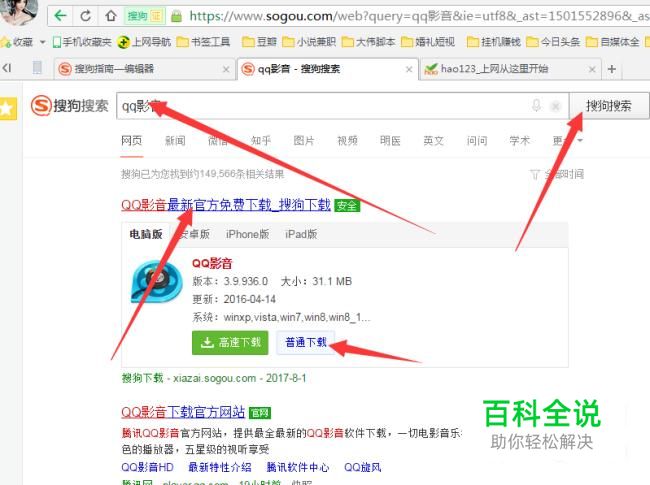The height and width of the screenshot is (485, 650).
Task: Open 今日头条 bookmark folder
Action: pos(553,42)
